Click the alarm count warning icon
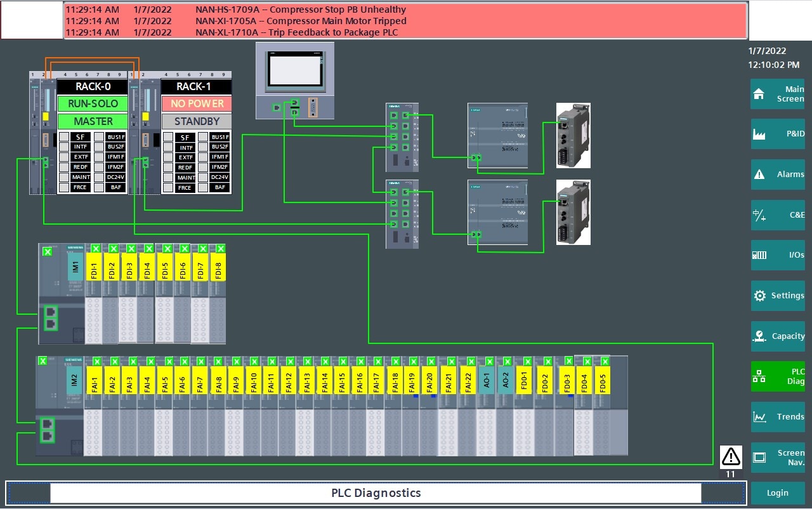The image size is (812, 509). pos(731,457)
